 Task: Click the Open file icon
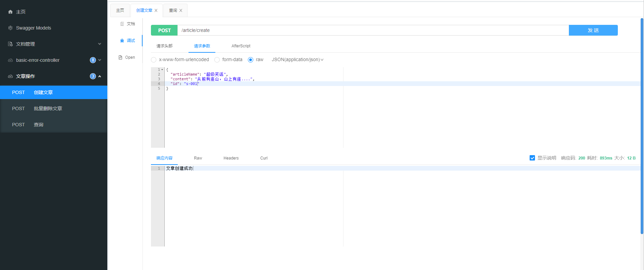[120, 57]
